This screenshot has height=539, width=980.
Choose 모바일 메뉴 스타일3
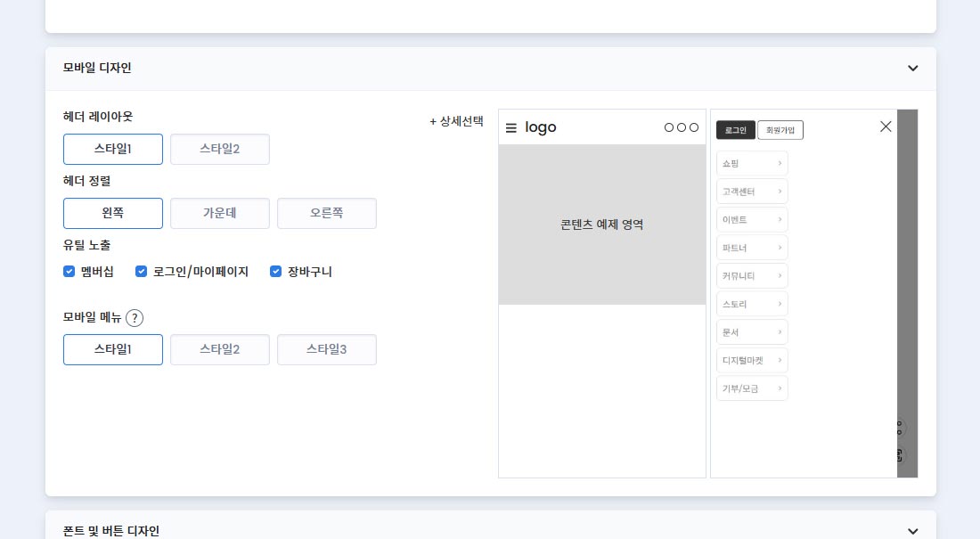pyautogui.click(x=327, y=349)
